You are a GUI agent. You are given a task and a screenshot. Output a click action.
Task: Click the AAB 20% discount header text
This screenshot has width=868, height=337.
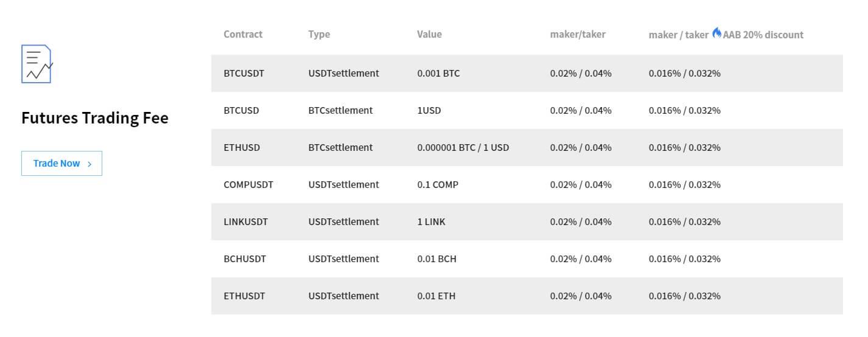pyautogui.click(x=763, y=35)
